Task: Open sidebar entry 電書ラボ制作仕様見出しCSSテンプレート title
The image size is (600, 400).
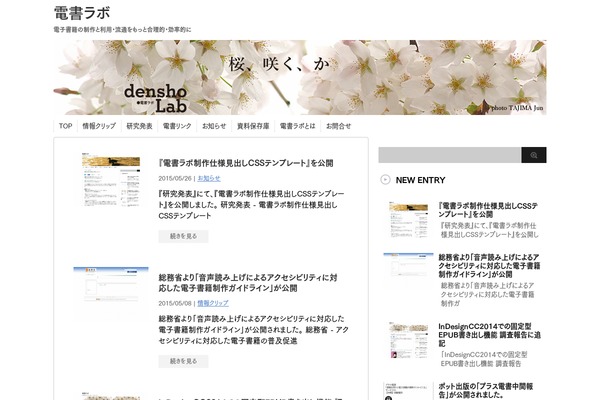Action: [x=488, y=210]
